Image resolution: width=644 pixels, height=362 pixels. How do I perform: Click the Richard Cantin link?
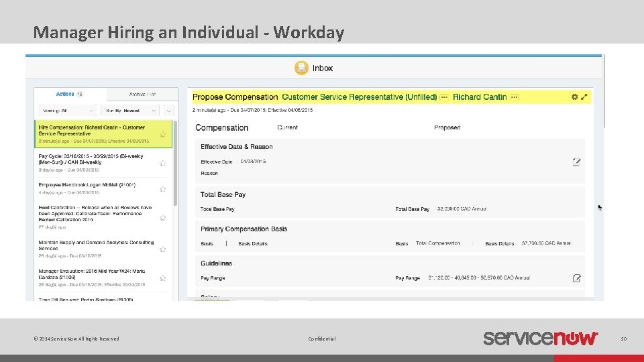coord(480,97)
